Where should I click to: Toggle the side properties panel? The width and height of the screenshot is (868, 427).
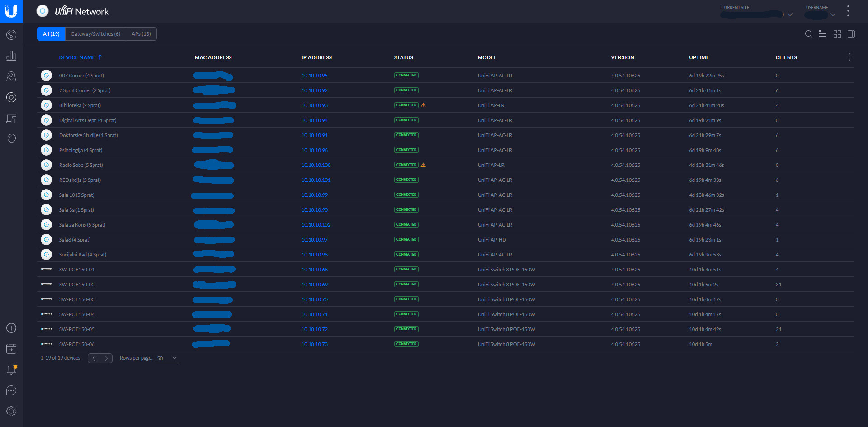coord(851,34)
